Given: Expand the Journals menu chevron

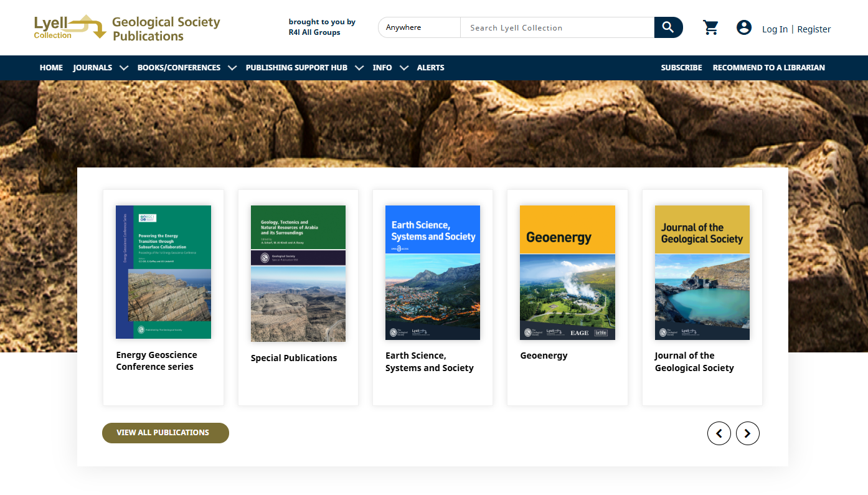Looking at the screenshot, I should [x=123, y=68].
